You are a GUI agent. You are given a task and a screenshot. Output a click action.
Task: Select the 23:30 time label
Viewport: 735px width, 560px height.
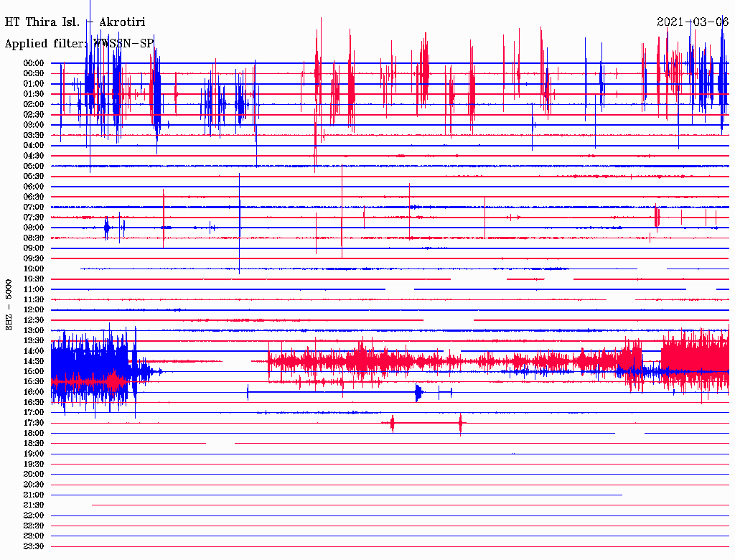point(34,546)
